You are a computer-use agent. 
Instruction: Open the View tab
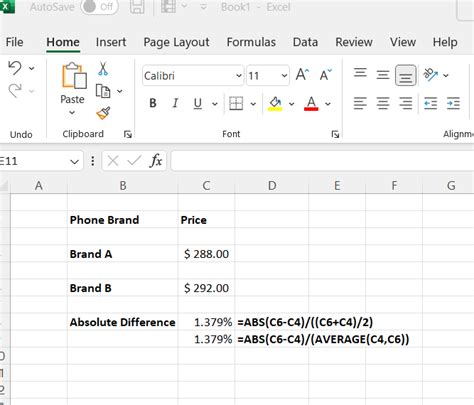[403, 42]
